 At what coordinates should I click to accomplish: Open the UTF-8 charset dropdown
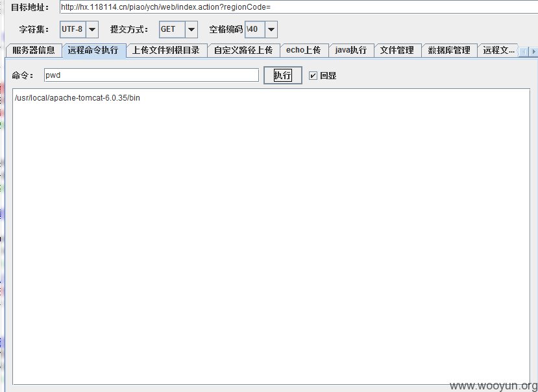click(x=79, y=29)
